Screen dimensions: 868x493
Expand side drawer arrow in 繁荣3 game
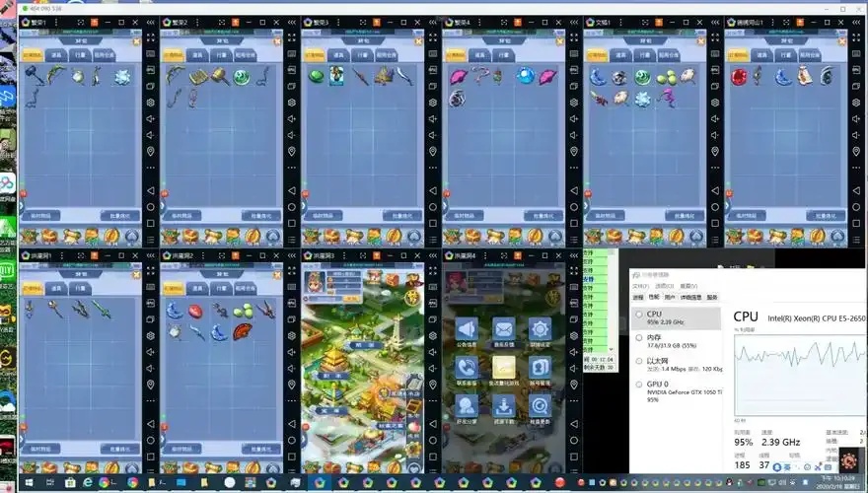tap(304, 206)
